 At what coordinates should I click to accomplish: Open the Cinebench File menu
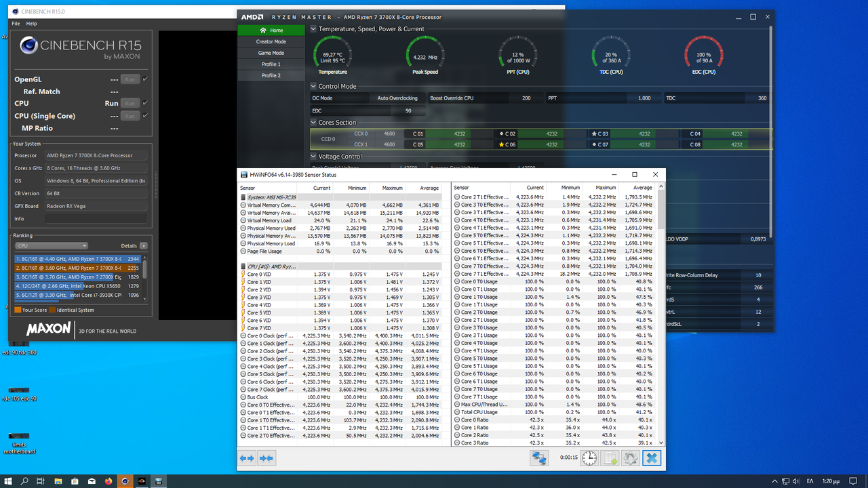click(16, 24)
